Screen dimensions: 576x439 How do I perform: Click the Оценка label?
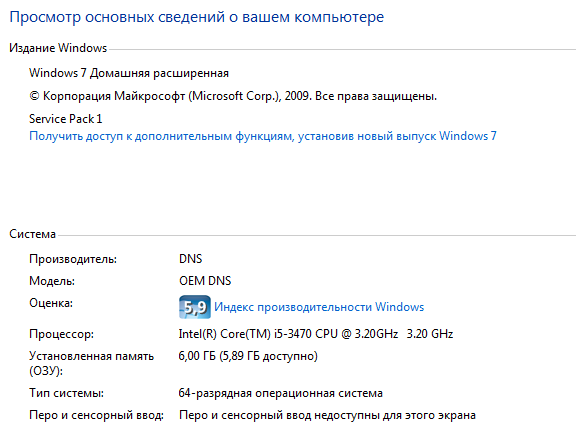pos(51,303)
